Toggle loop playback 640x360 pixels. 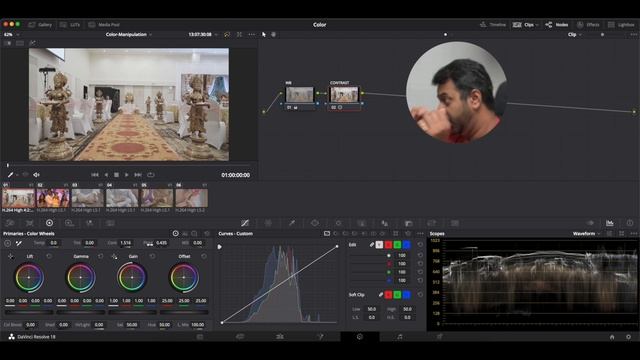(x=151, y=175)
